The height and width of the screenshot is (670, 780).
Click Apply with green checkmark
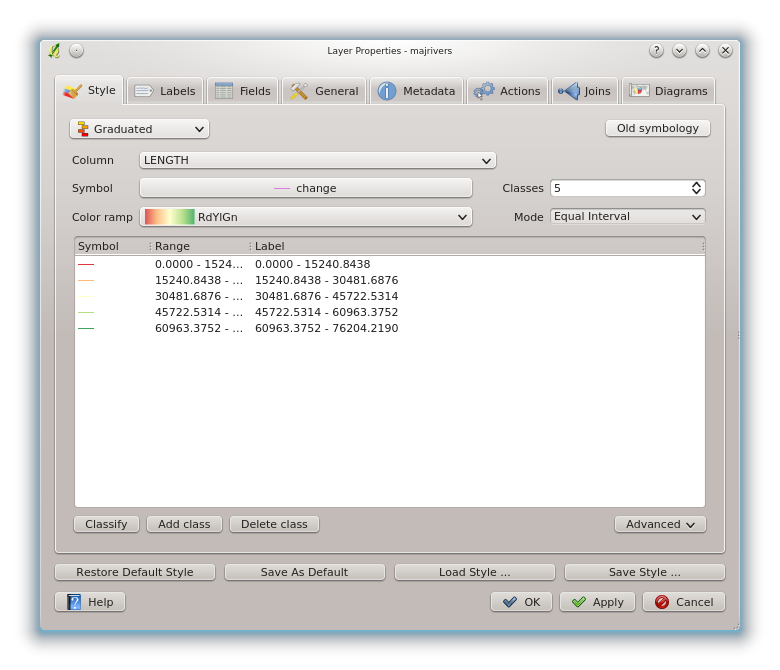click(597, 602)
